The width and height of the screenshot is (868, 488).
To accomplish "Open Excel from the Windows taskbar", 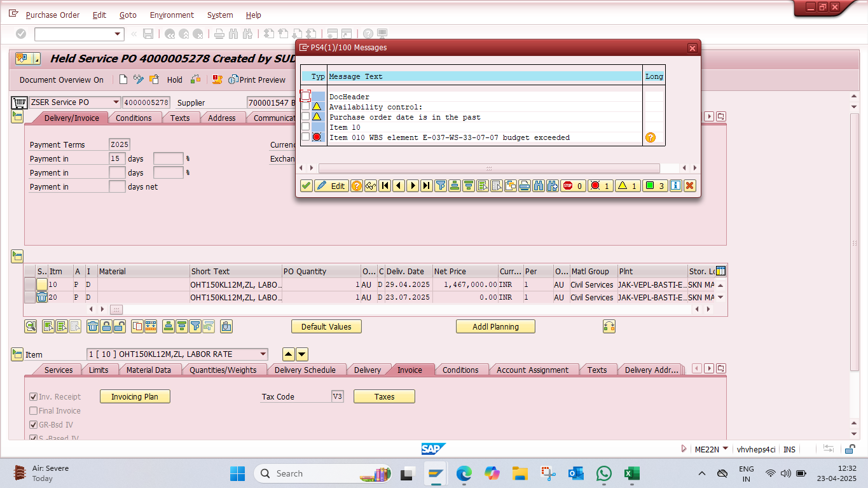I will [x=631, y=473].
